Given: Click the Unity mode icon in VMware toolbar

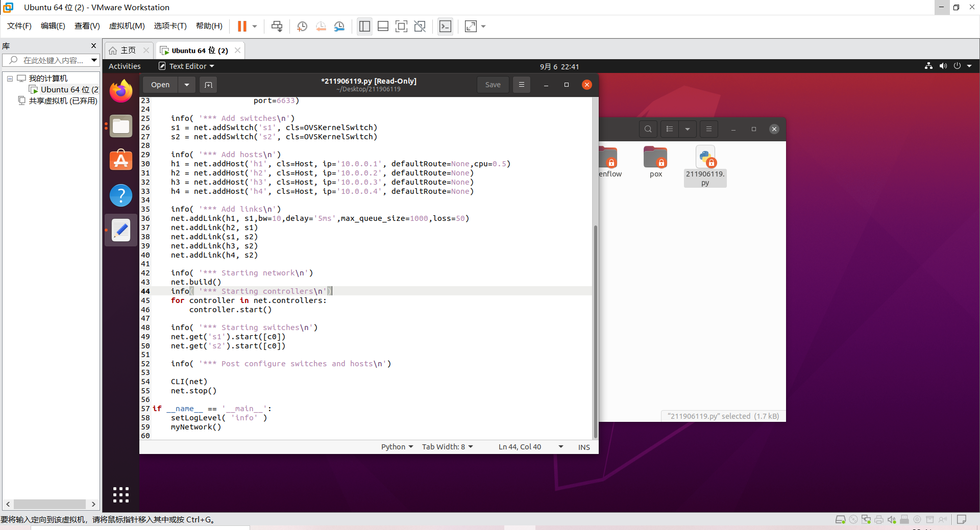Looking at the screenshot, I should 420,27.
